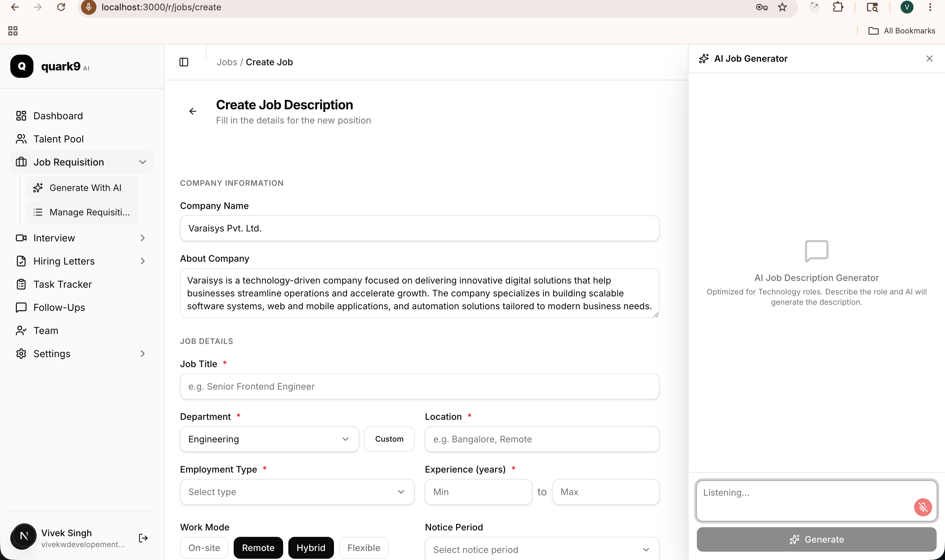Click the browser forward arrow
Screen dimensions: 945x560
point(38,7)
